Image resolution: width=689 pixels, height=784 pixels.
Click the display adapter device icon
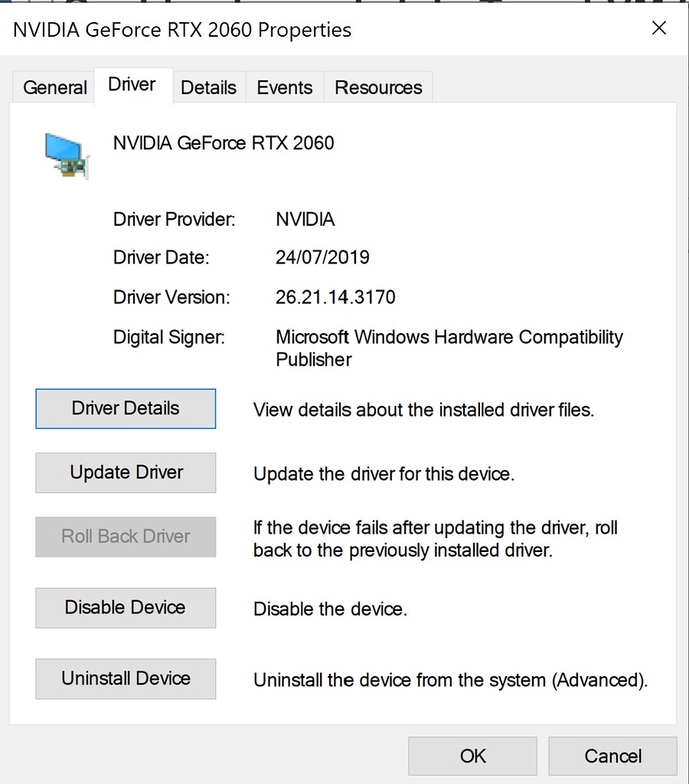[x=67, y=155]
